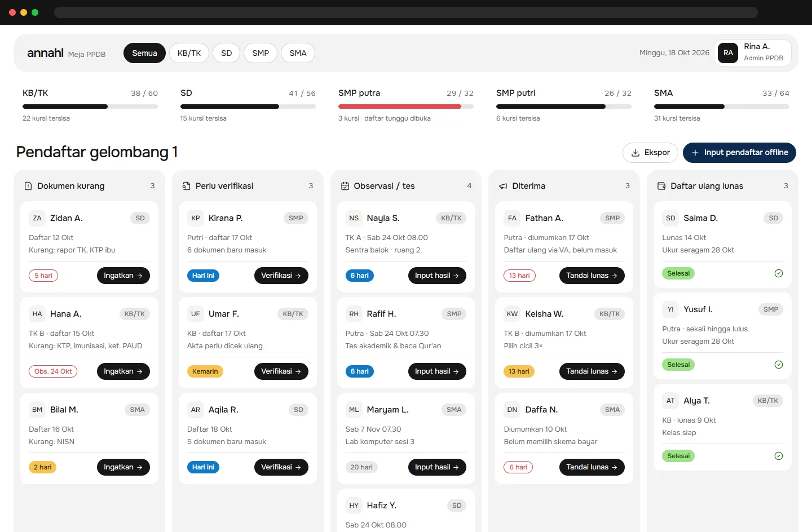Click Ingatkan on Zidan A. card

pos(123,276)
